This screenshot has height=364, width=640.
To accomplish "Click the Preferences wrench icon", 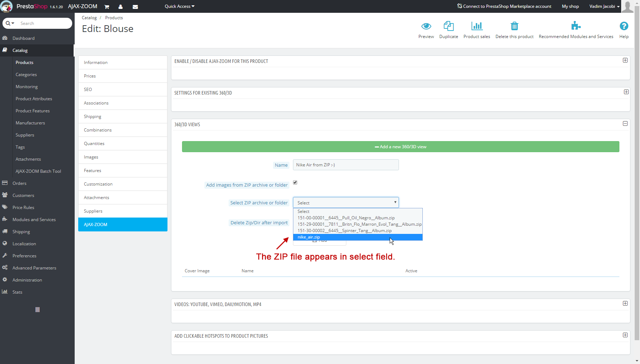I will (x=5, y=256).
